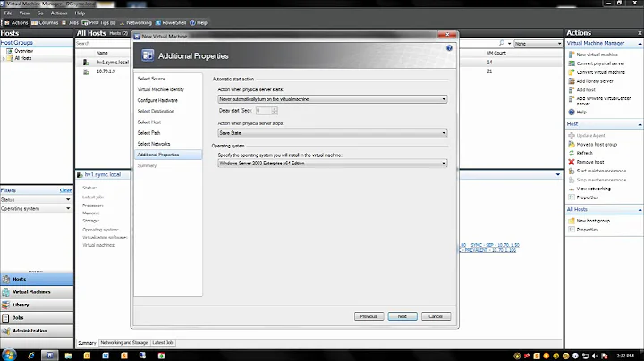Collapse the Host actions section
This screenshot has height=361, width=644.
(640, 124)
